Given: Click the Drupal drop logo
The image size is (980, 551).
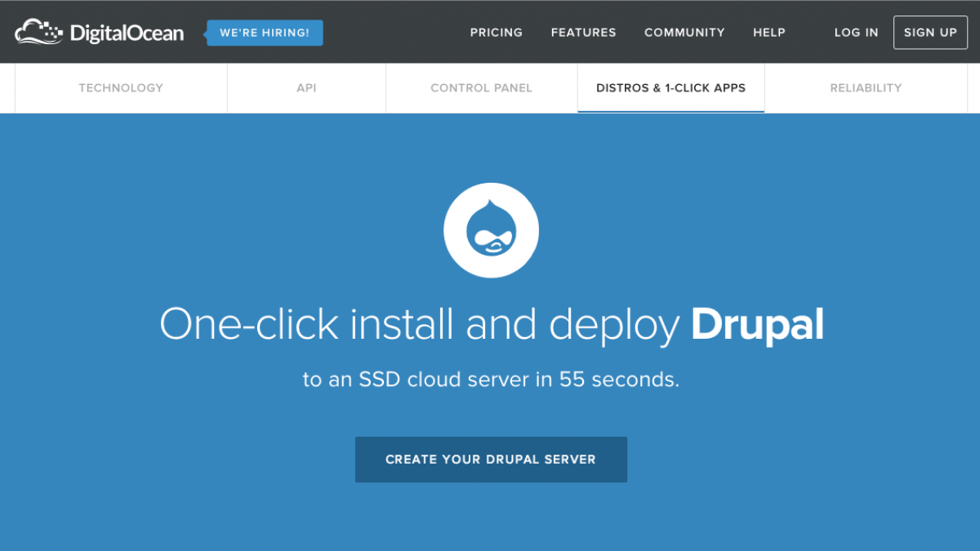Looking at the screenshot, I should [x=491, y=230].
